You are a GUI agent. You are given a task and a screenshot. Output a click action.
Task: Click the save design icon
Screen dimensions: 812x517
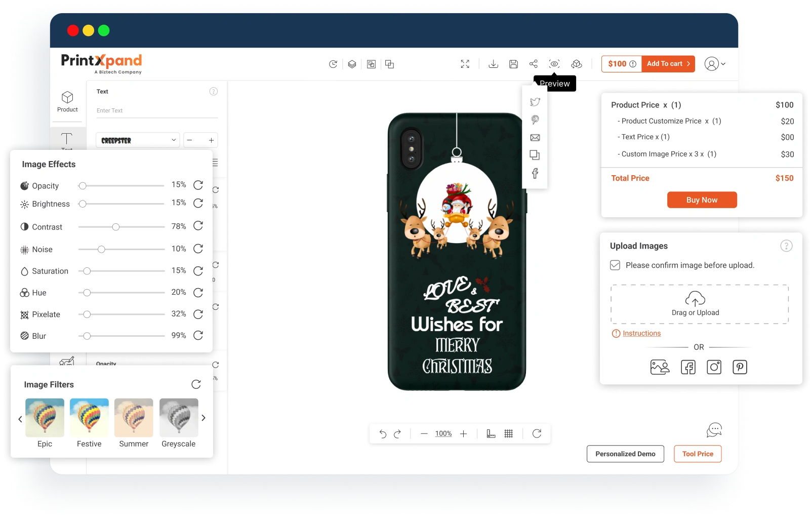(513, 64)
